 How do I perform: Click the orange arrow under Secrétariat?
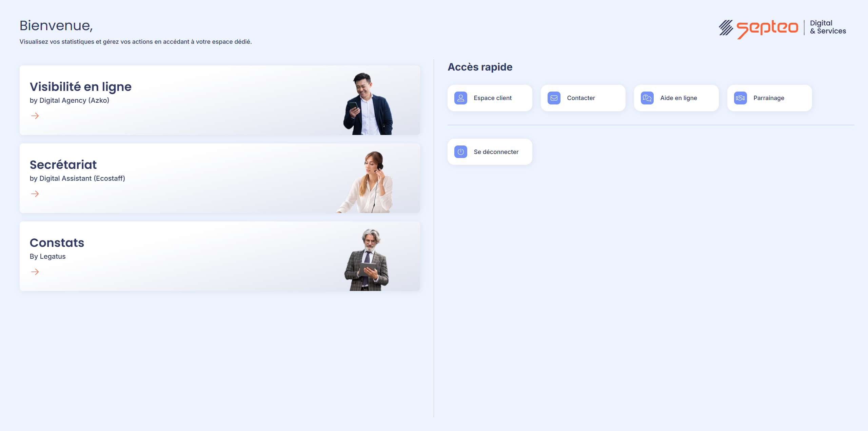pos(35,194)
